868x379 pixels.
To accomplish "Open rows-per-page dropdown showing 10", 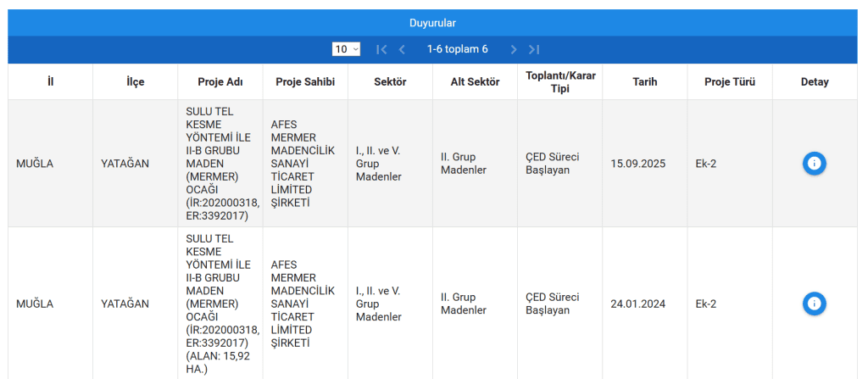I will pos(347,49).
